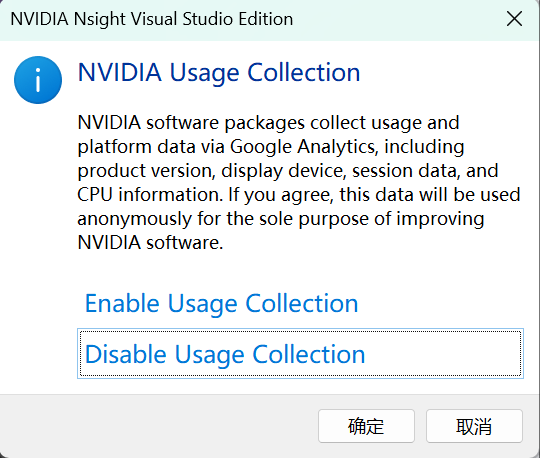Click the gray footer bar beside 确定
The image size is (540, 458).
(x=158, y=426)
